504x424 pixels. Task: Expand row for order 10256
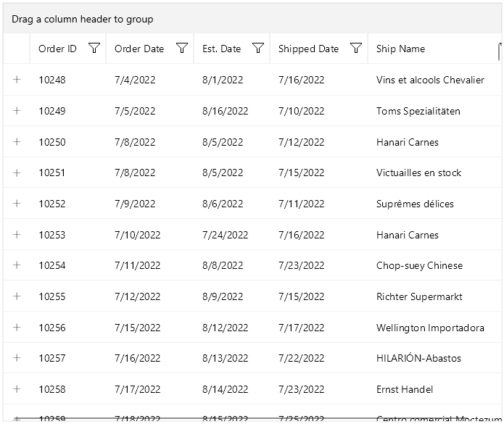point(17,328)
